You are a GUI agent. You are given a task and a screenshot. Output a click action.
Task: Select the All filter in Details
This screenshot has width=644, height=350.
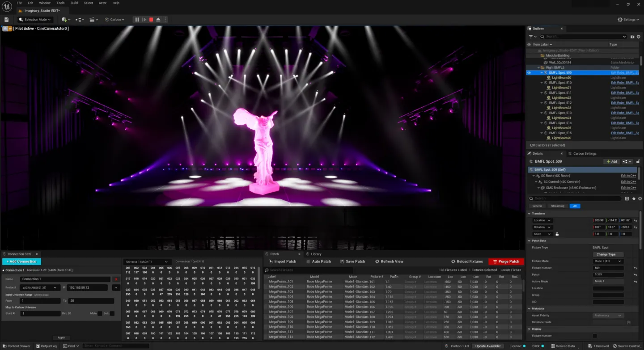tap(575, 206)
